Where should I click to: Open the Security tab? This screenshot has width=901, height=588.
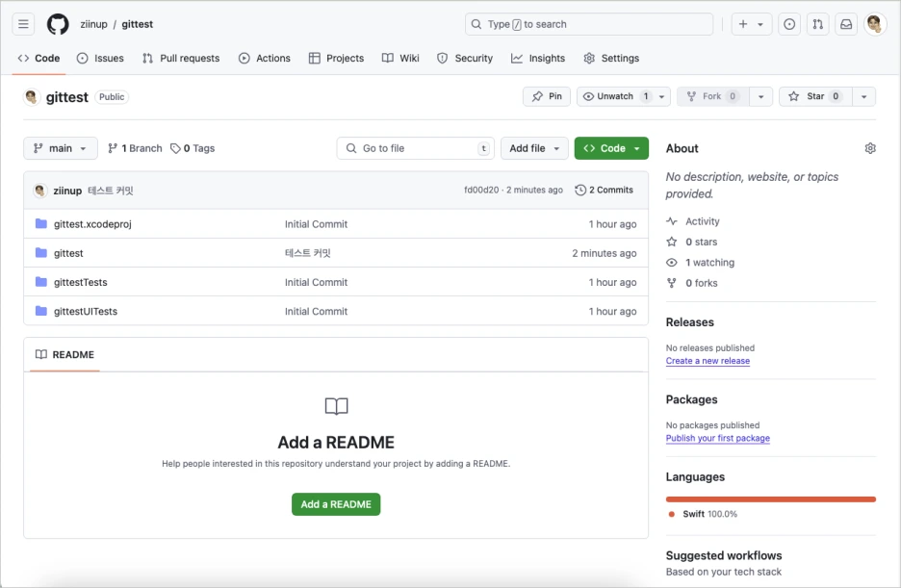465,58
